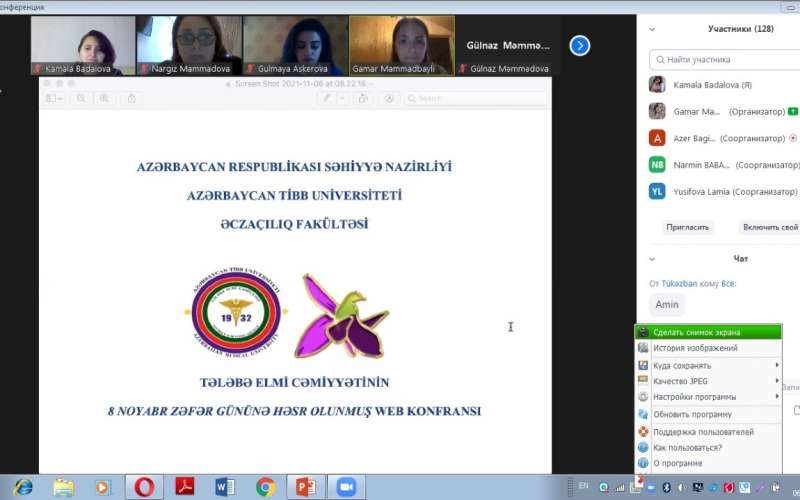The image size is (800, 500).
Task: Select Gülnaz Məmmədova video tile
Action: point(508,45)
